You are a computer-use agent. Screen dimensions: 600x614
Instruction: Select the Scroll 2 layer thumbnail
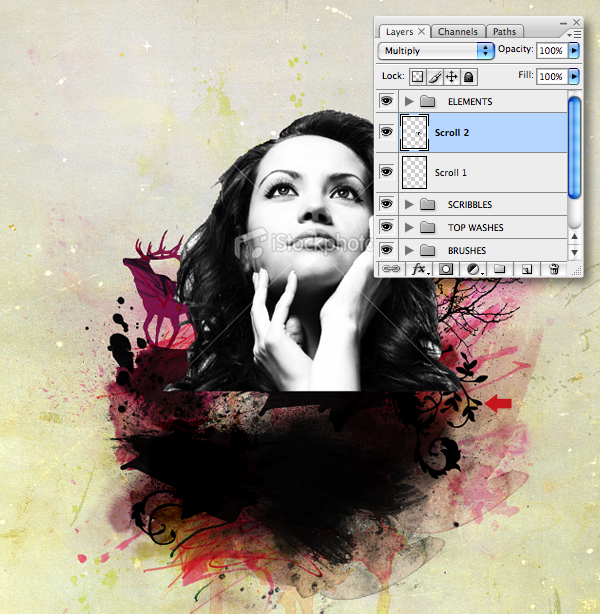coord(414,133)
